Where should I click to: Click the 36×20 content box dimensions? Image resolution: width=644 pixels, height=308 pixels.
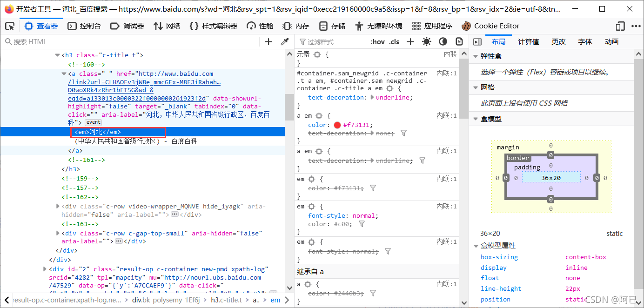coord(551,178)
